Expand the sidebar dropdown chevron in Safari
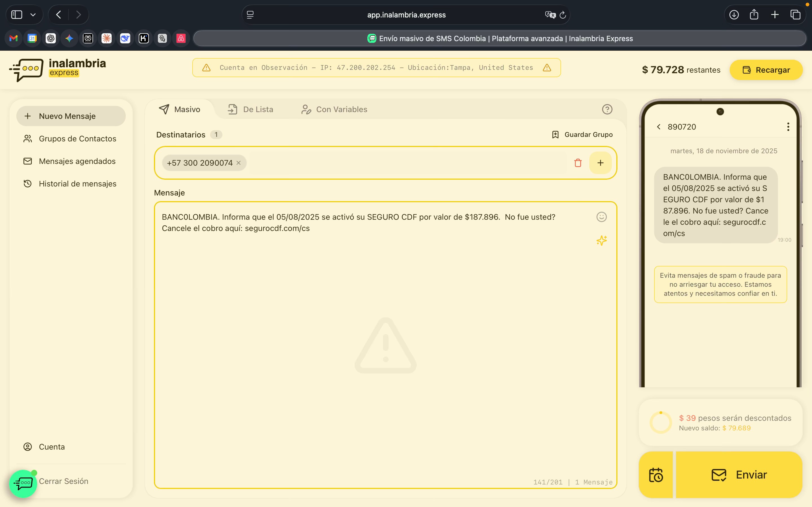812x507 pixels. (33, 15)
